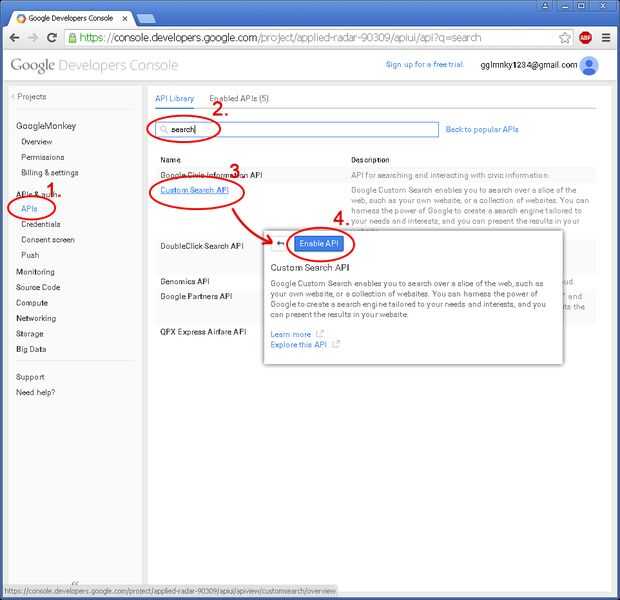Screen dimensions: 620x600
Task: Click the Name column header
Action: click(170, 160)
